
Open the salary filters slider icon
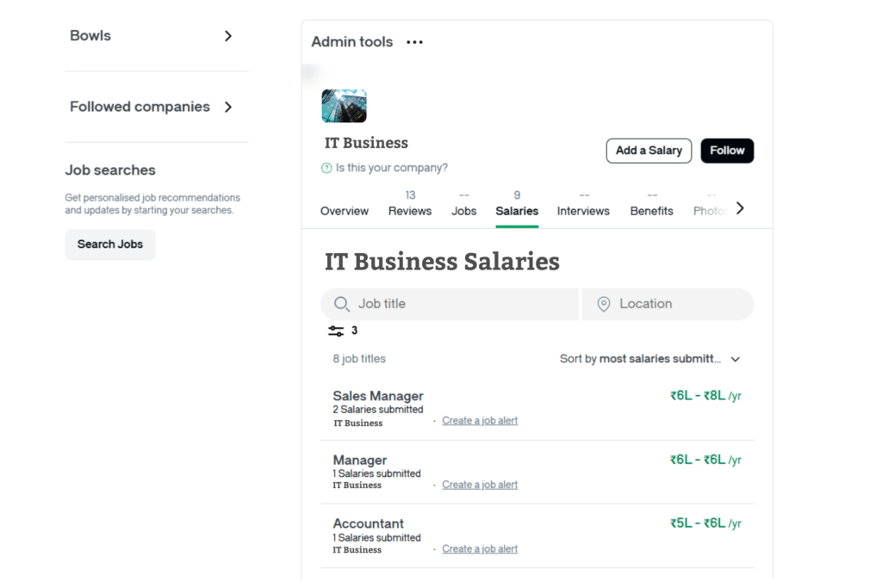pos(336,331)
